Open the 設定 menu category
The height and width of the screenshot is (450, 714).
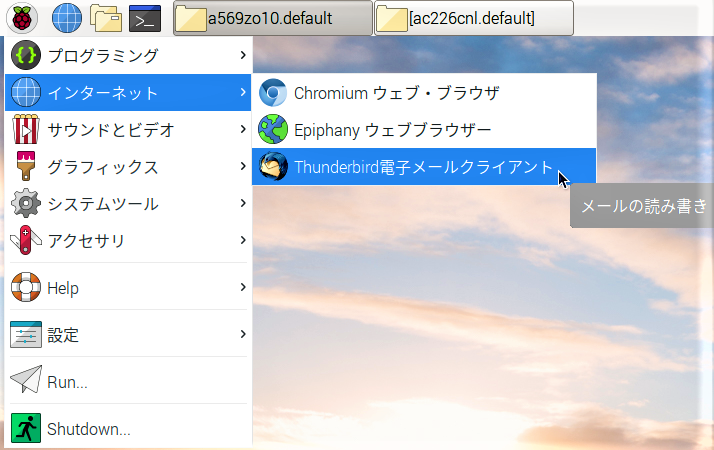point(128,334)
